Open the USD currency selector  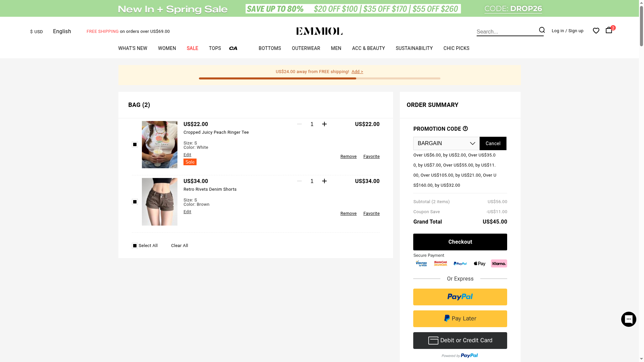37,32
